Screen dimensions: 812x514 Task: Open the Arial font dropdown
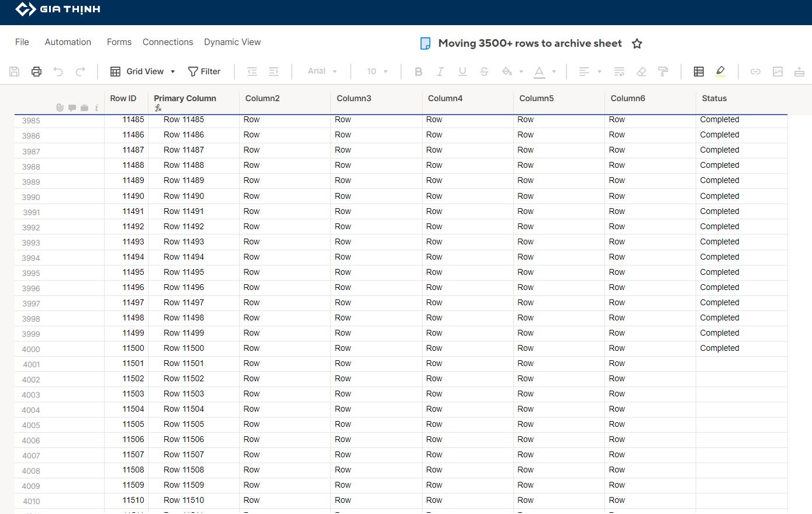coord(322,71)
